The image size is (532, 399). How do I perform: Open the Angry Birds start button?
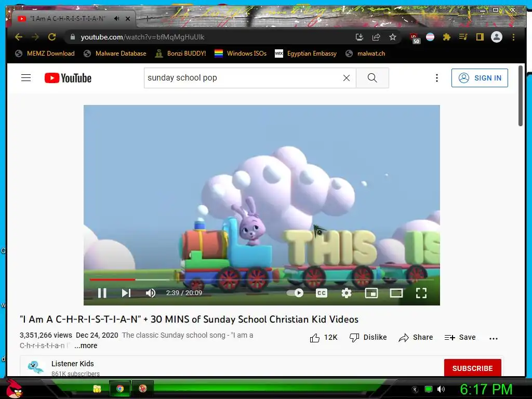coord(14,389)
